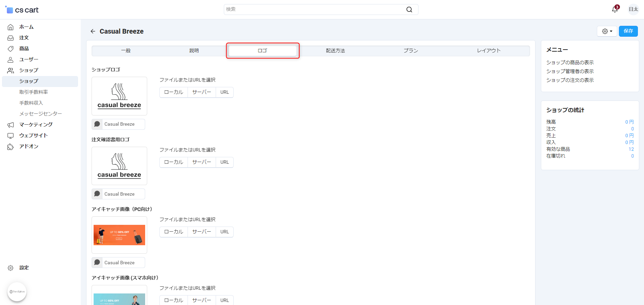Switch to the 配送方法 tab
Image resolution: width=644 pixels, height=305 pixels.
click(335, 51)
